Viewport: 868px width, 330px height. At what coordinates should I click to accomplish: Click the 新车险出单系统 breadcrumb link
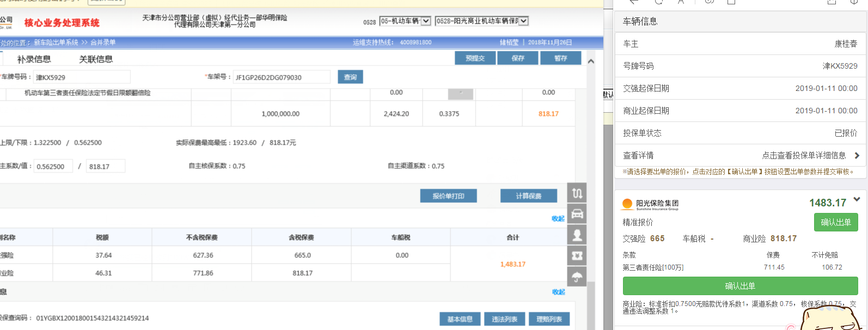point(56,42)
